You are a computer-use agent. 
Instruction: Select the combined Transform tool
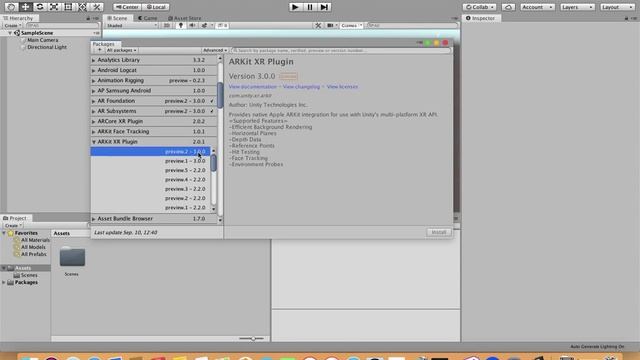[x=82, y=7]
